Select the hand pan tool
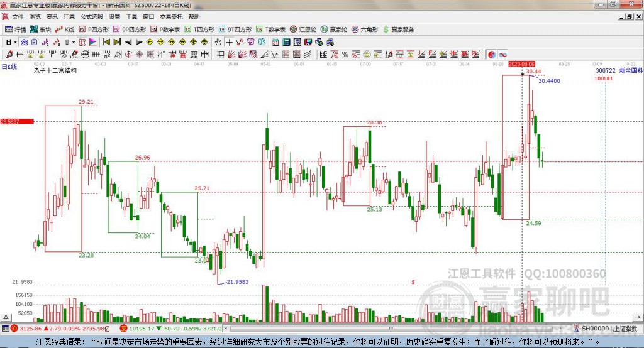The image size is (644, 348). tap(218, 42)
